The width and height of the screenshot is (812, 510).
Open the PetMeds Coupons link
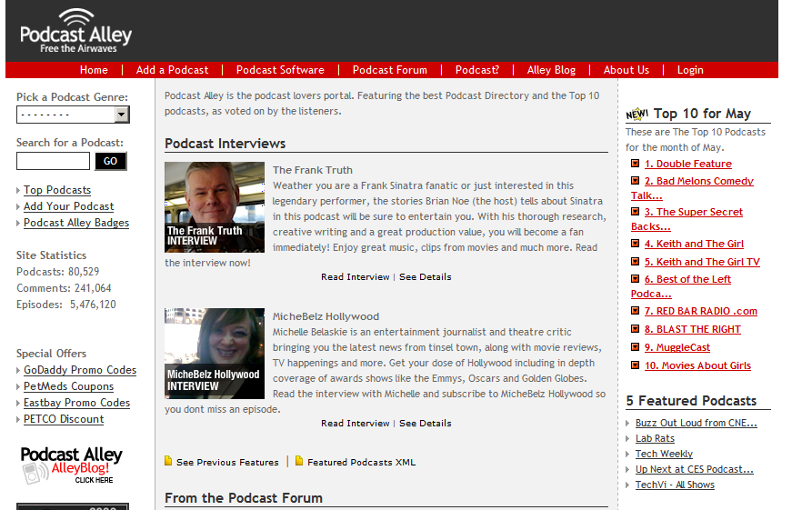point(68,386)
